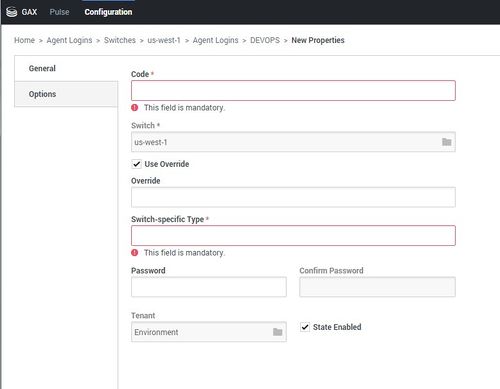
Task: Click the GAX logo icon
Action: point(12,12)
